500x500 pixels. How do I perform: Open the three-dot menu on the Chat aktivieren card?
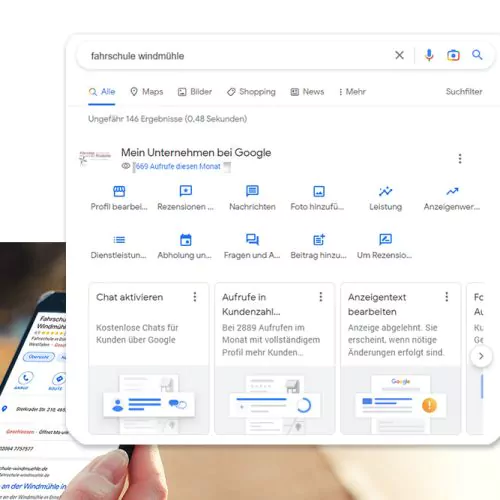(x=195, y=297)
